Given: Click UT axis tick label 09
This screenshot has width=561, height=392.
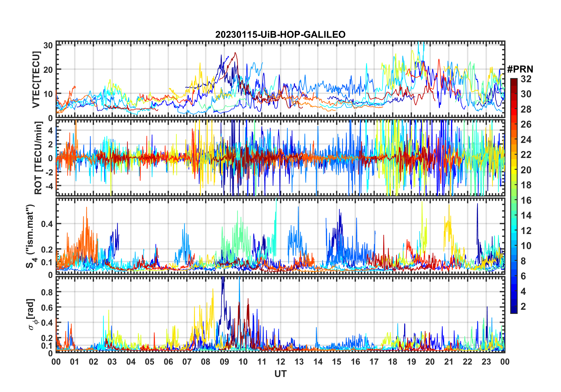Looking at the screenshot, I should coord(224,362).
